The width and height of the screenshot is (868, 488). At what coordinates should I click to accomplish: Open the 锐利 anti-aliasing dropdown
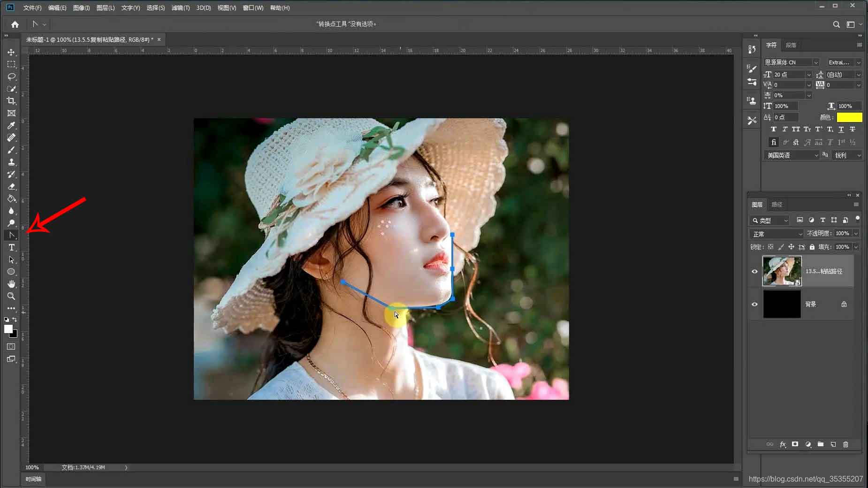click(x=847, y=155)
